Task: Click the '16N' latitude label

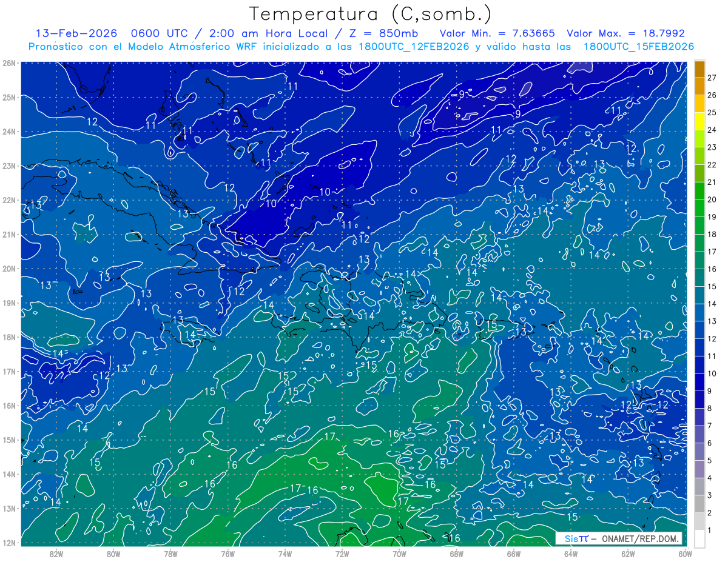Action: pyautogui.click(x=9, y=406)
